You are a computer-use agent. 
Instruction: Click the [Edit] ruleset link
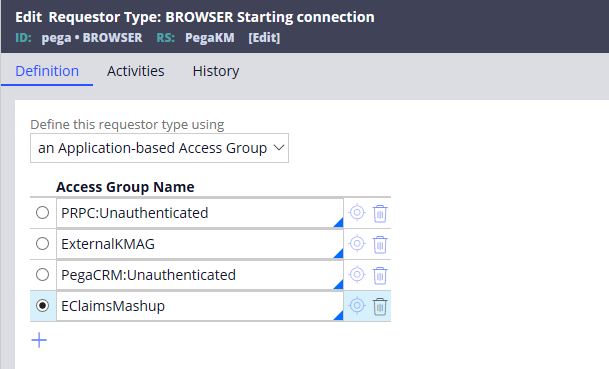pos(264,38)
